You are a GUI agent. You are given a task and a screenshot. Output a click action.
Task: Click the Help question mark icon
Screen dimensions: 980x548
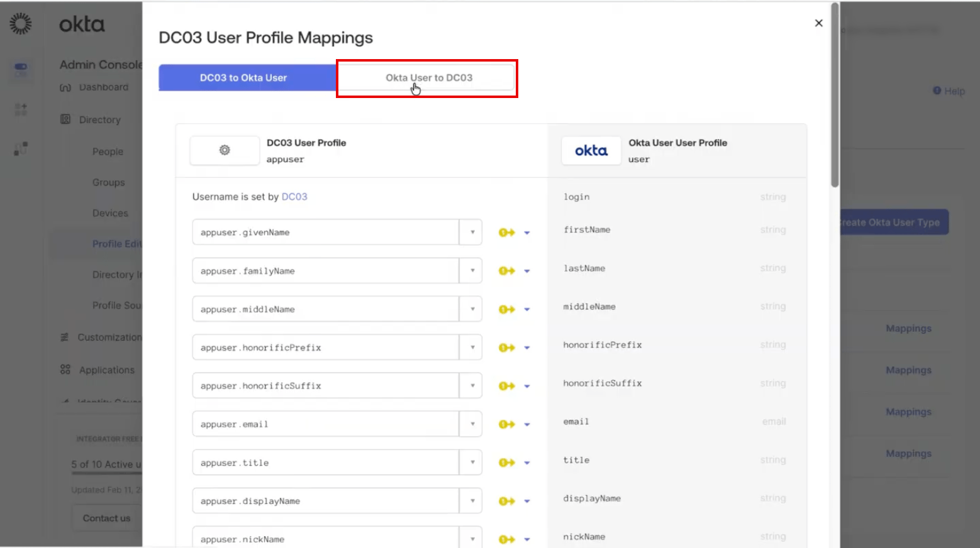[937, 90]
